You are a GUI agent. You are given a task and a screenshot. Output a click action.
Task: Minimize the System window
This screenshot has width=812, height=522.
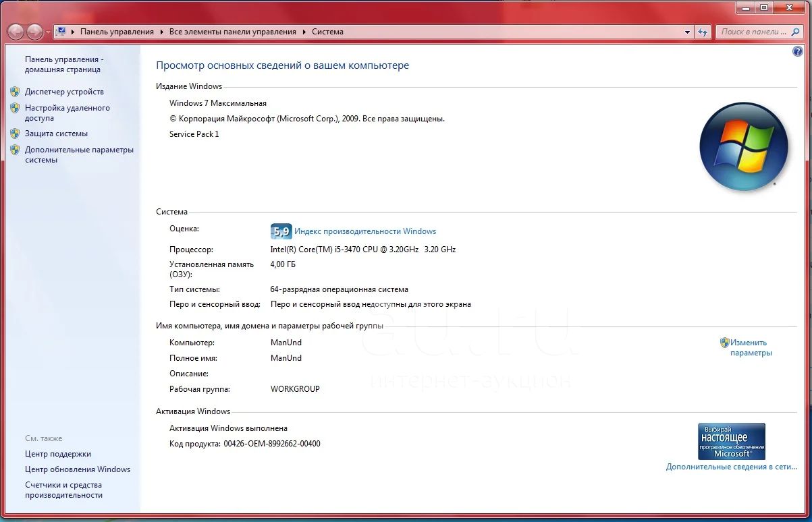click(x=746, y=7)
